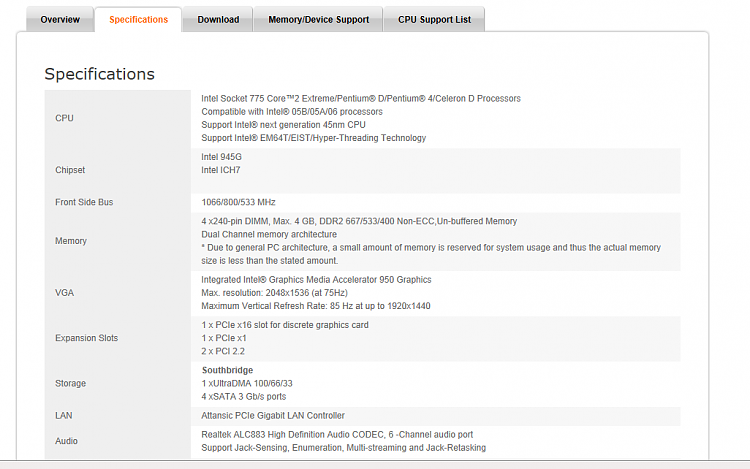Click the '1066/800/533 MHz' value
750x469 pixels.
(238, 202)
